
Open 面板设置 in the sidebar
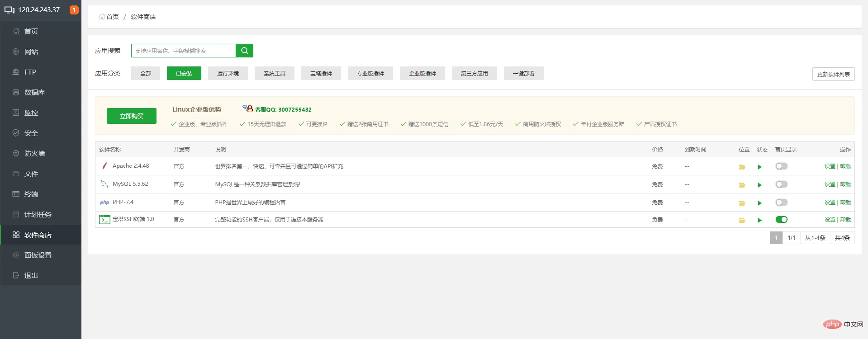tap(41, 255)
